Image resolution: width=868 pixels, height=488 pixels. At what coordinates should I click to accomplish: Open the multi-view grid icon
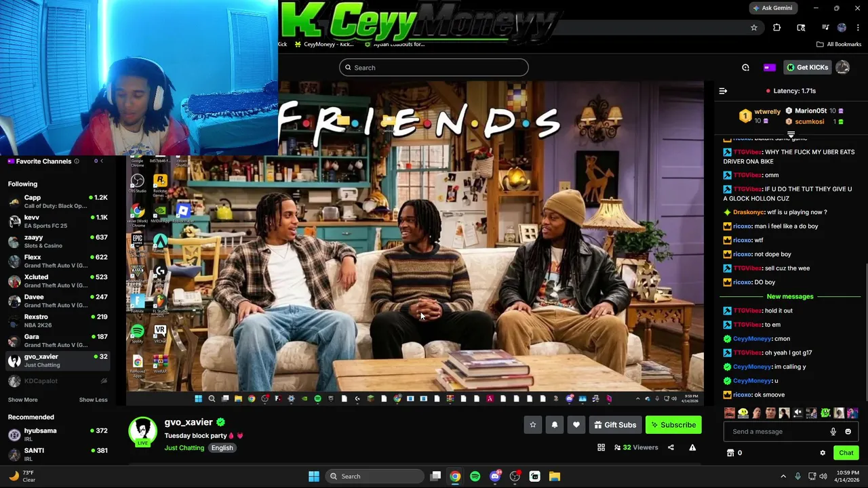[x=601, y=447]
